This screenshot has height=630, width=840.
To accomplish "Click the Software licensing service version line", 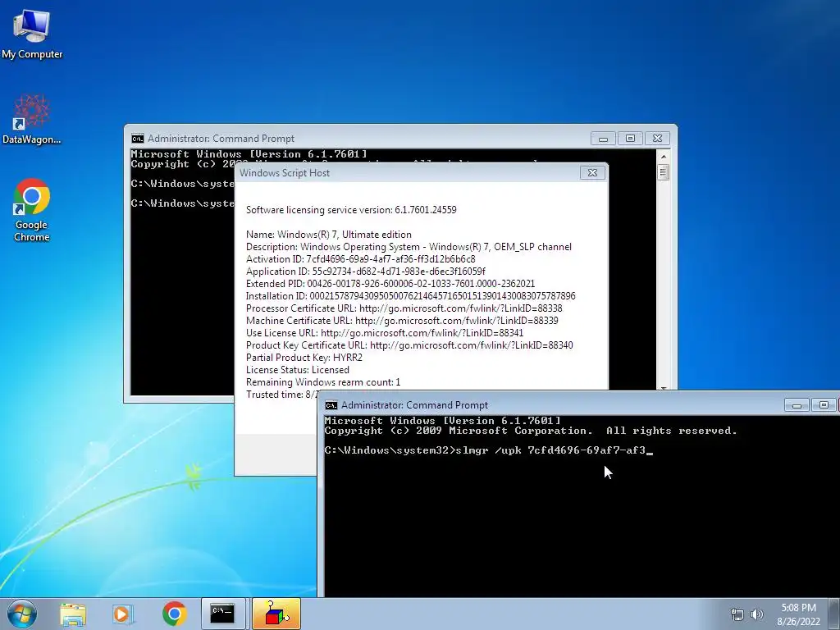I will pyautogui.click(x=351, y=210).
